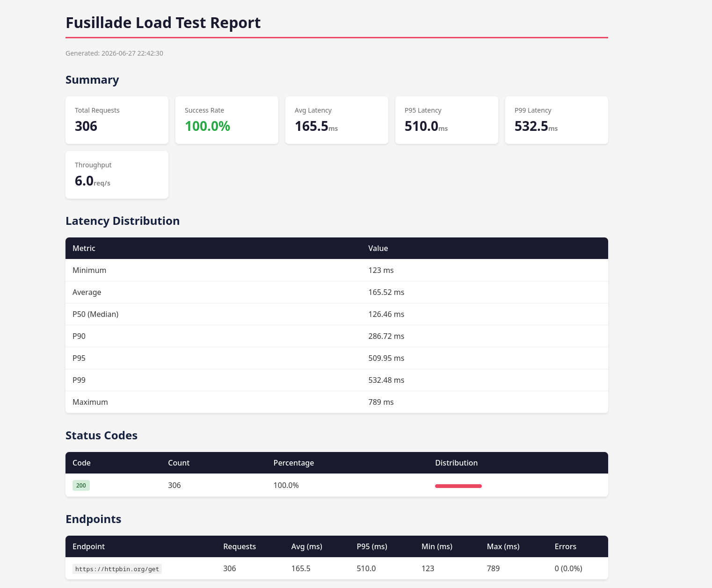Viewport: 712px width, 588px height.
Task: Select the 532.48 ms value
Action: 386,380
